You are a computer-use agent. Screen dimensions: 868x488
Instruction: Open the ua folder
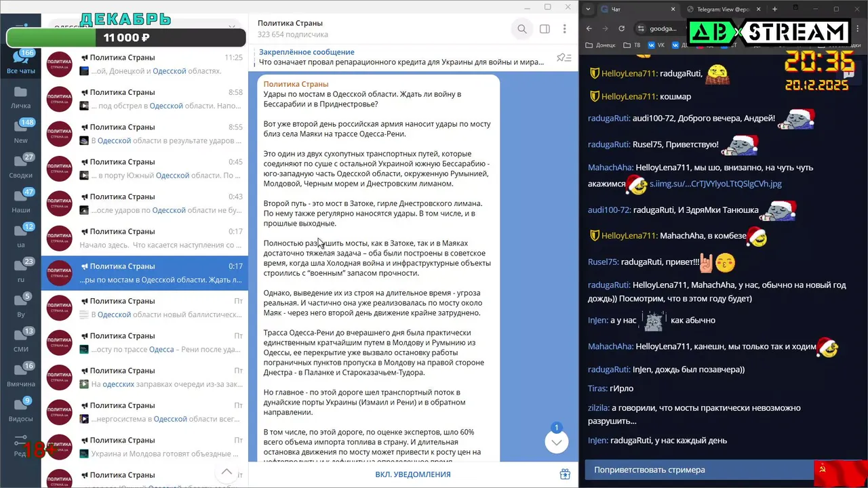coord(21,236)
